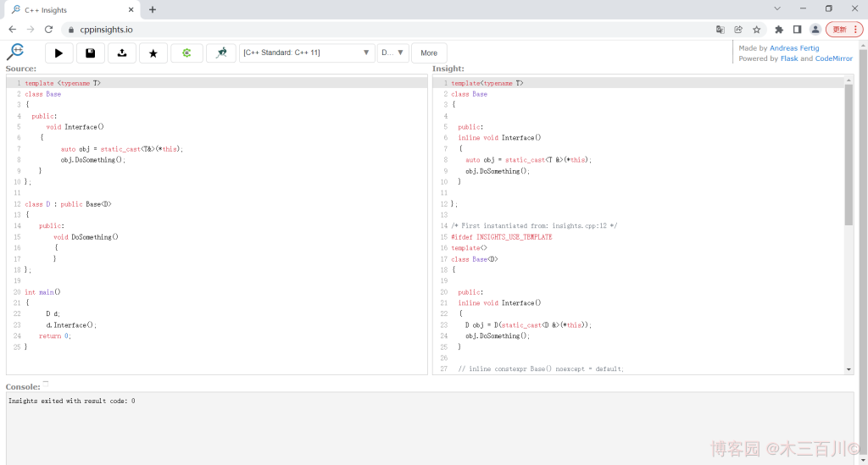Open the green Compiler Explorer icon button
This screenshot has height=465, width=868.
pyautogui.click(x=186, y=53)
